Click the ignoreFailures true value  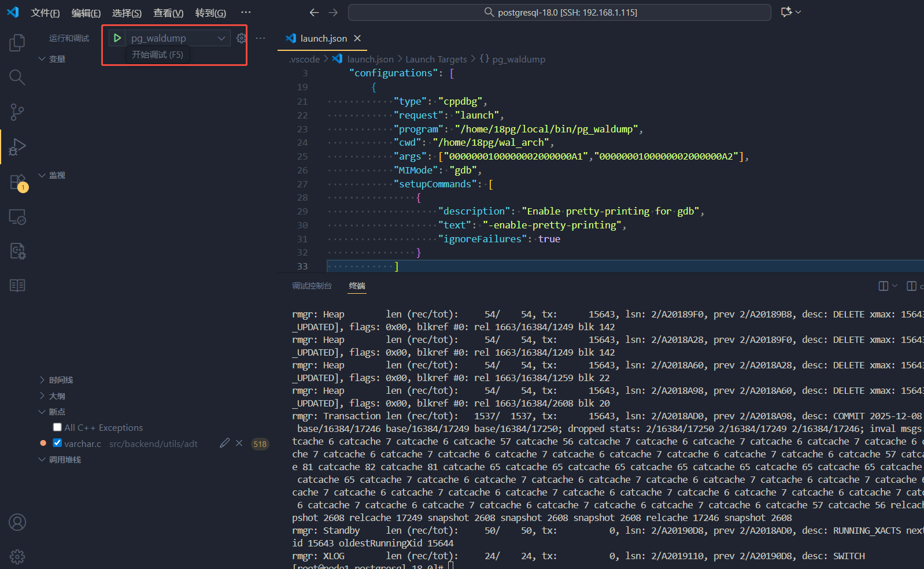click(549, 239)
